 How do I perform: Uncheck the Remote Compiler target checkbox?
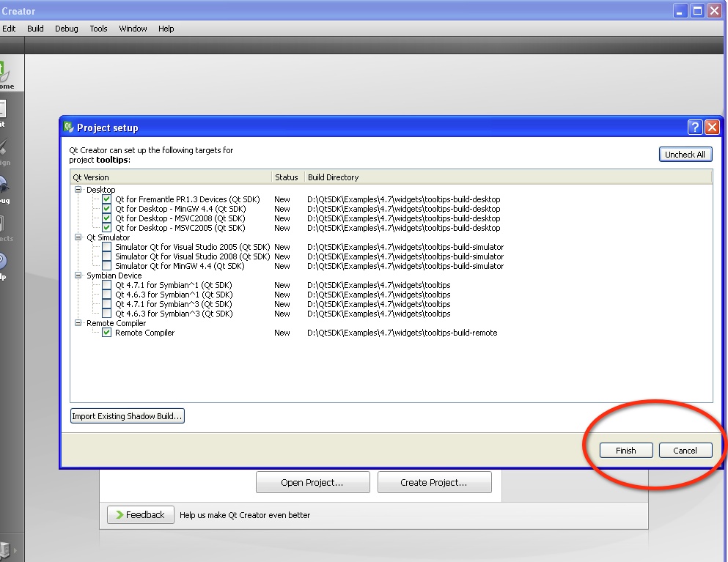(x=107, y=332)
